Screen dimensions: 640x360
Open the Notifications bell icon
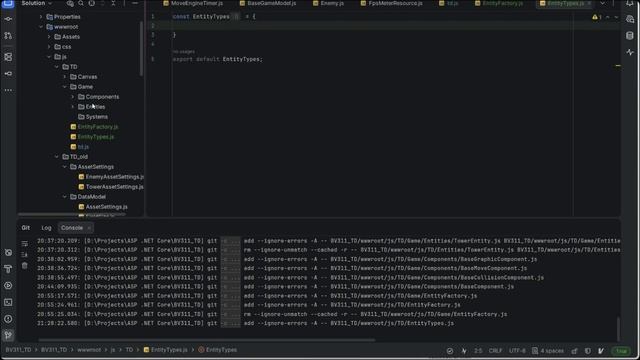pos(630,3)
